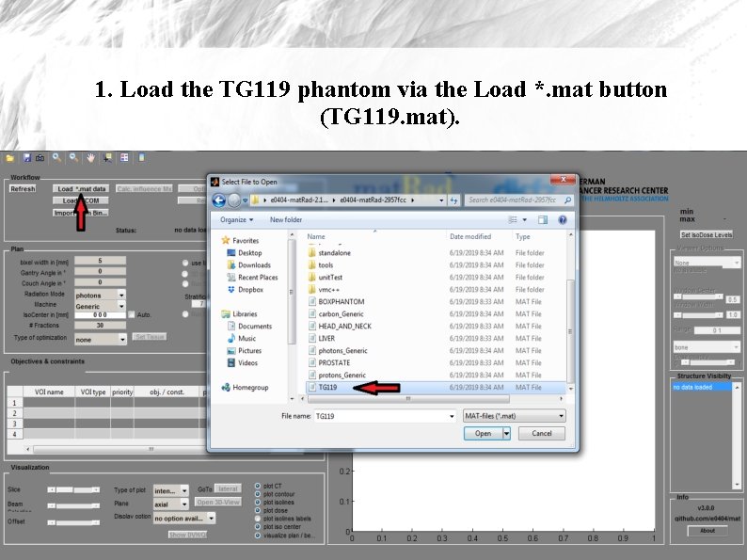Select the PROSTATE MAT file
Image resolution: width=747 pixels, height=560 pixels.
435,362
